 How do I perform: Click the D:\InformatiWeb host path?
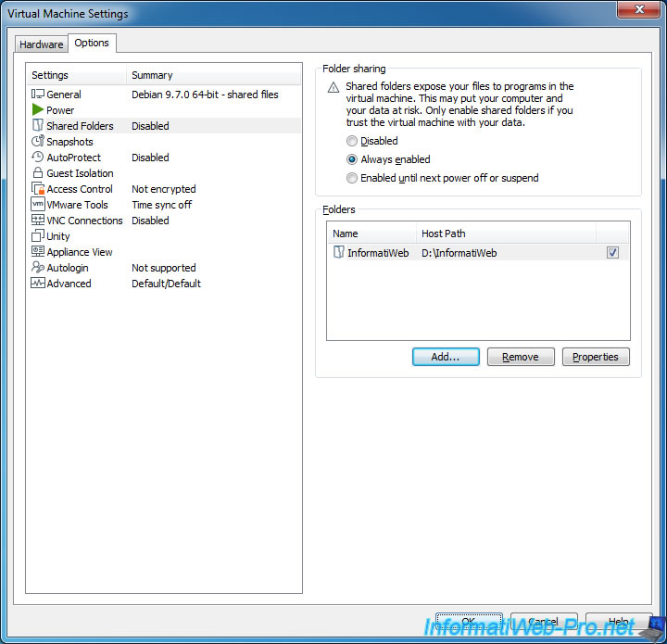pyautogui.click(x=459, y=253)
